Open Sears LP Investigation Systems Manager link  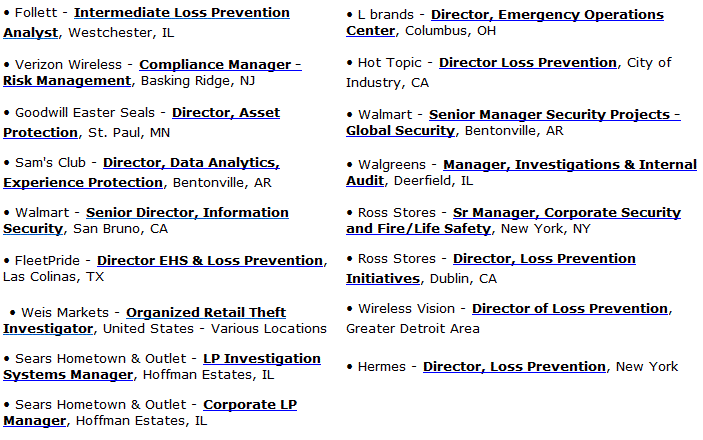coord(262,359)
